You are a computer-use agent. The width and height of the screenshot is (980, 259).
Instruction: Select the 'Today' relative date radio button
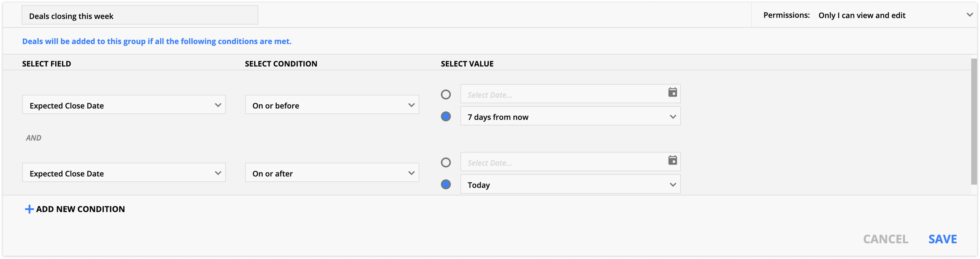pyautogui.click(x=445, y=185)
